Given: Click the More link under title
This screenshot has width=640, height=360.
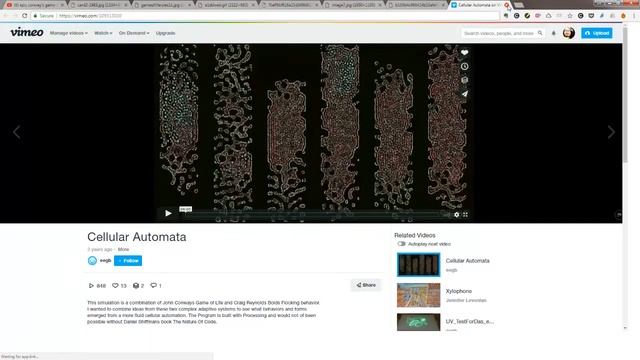Looking at the screenshot, I should coord(123,249).
